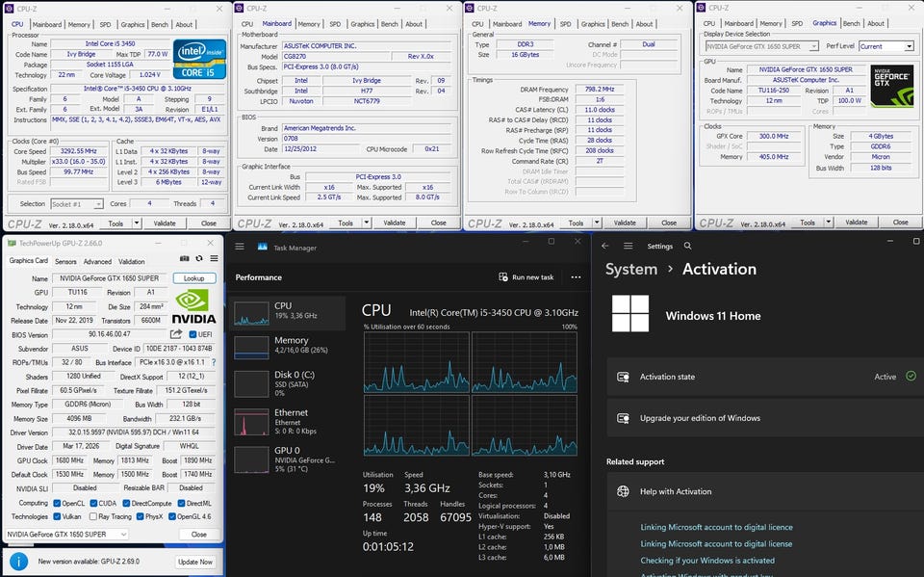Go back using the Settings back arrow
Screen dimensions: 924x577
[x=605, y=247]
